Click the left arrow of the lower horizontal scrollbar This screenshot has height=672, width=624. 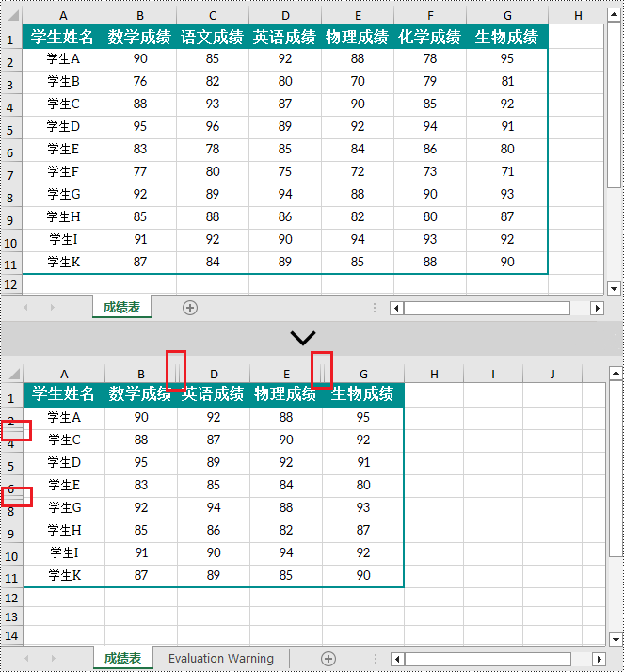[397, 659]
